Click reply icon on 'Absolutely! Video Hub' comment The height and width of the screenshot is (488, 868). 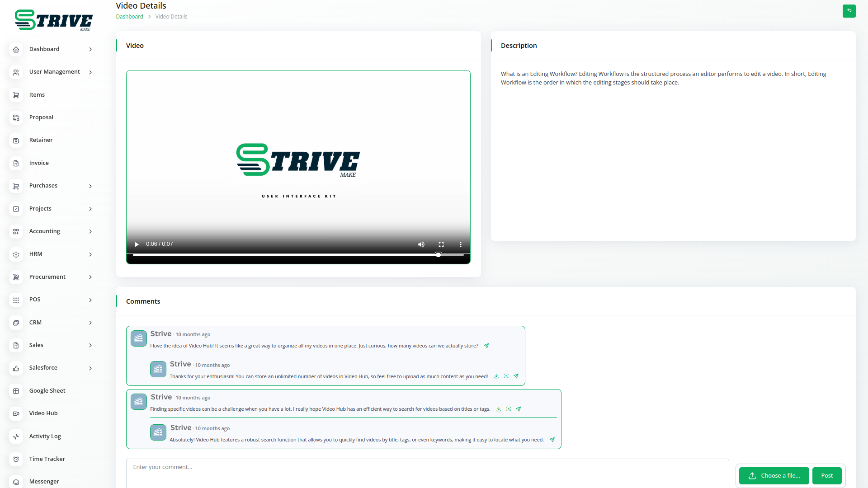click(x=552, y=440)
